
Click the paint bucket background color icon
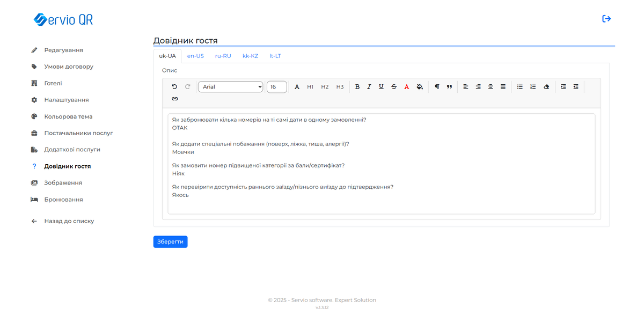pos(420,86)
